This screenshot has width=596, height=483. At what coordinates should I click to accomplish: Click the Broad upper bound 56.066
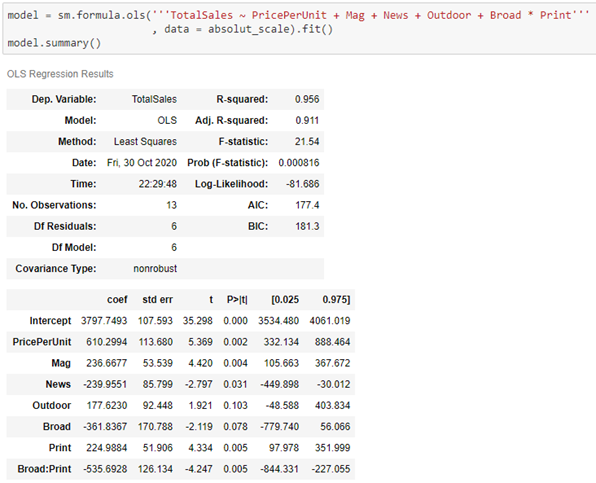click(x=335, y=427)
